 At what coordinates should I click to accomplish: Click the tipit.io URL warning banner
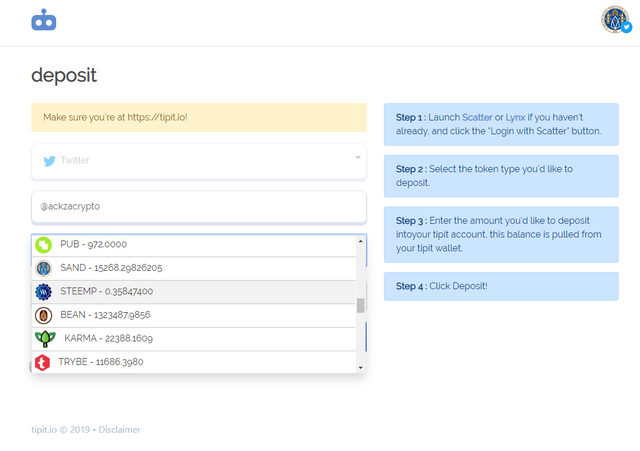click(x=199, y=118)
